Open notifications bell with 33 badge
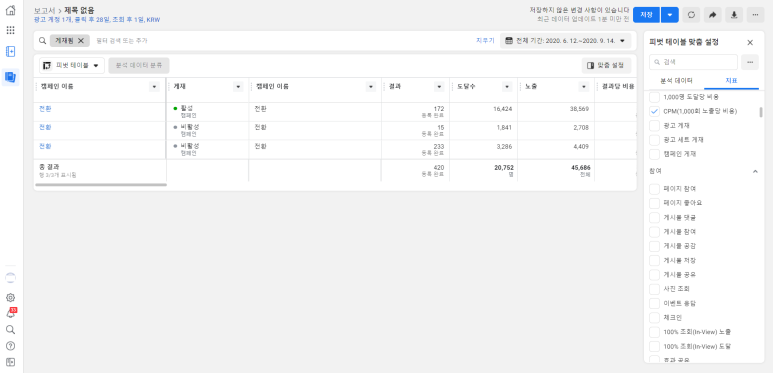The image size is (773, 373). (10, 313)
